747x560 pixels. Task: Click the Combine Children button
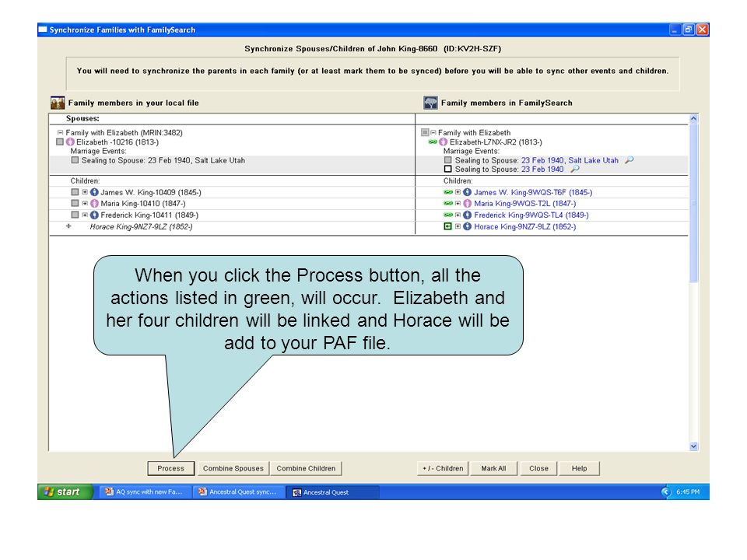pos(307,468)
